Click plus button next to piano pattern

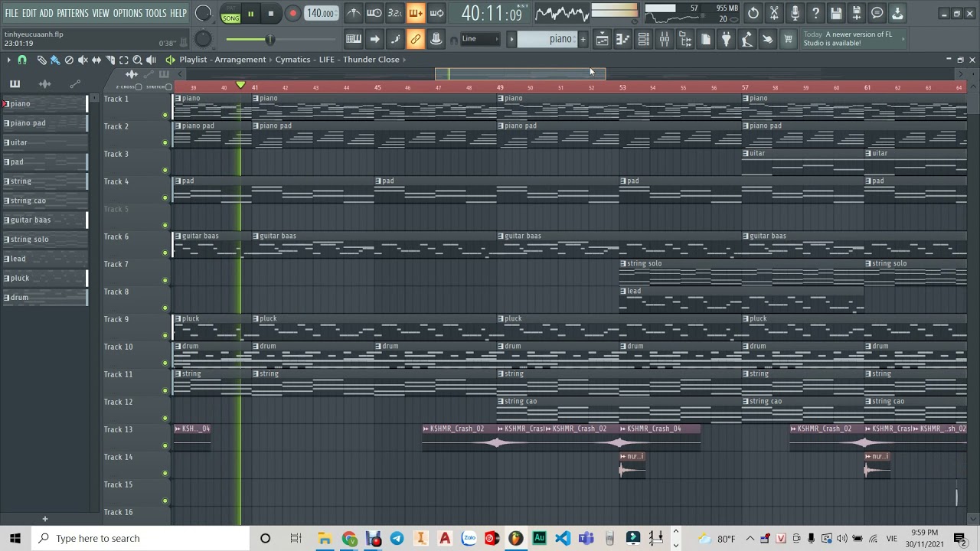[583, 39]
